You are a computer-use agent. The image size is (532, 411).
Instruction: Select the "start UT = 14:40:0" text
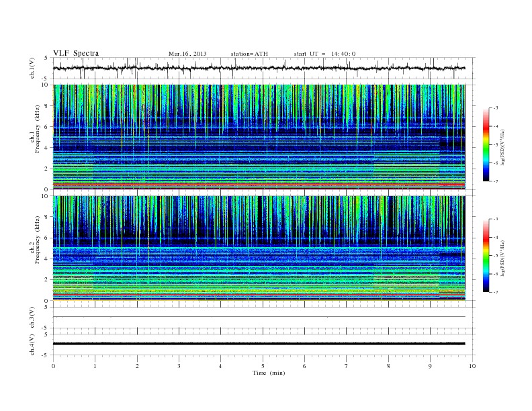pyautogui.click(x=324, y=54)
